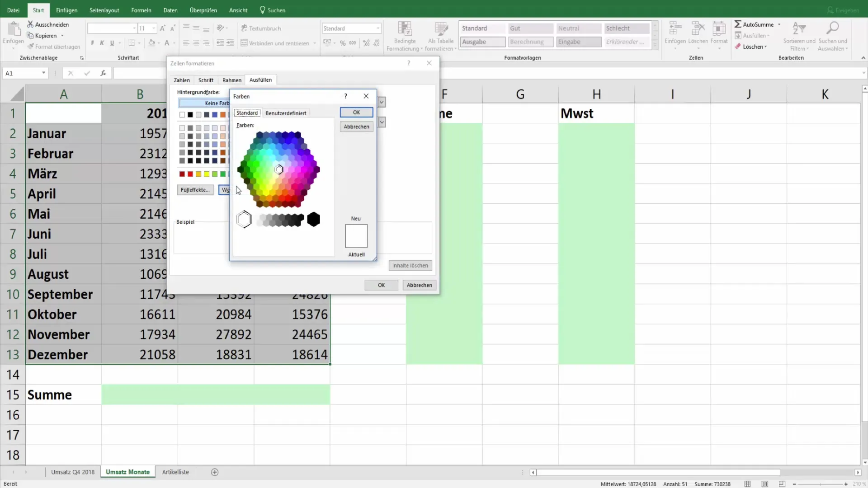Click the Ausschneiden scissors icon
The image size is (868, 488).
(x=30, y=24)
